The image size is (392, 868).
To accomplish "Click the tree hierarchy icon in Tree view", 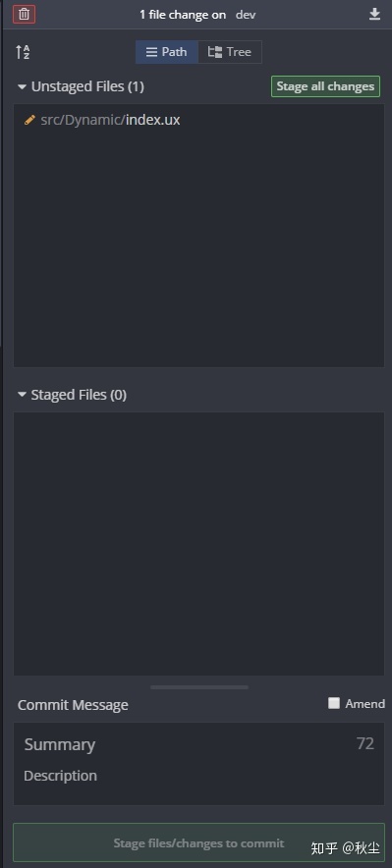I will pyautogui.click(x=215, y=52).
